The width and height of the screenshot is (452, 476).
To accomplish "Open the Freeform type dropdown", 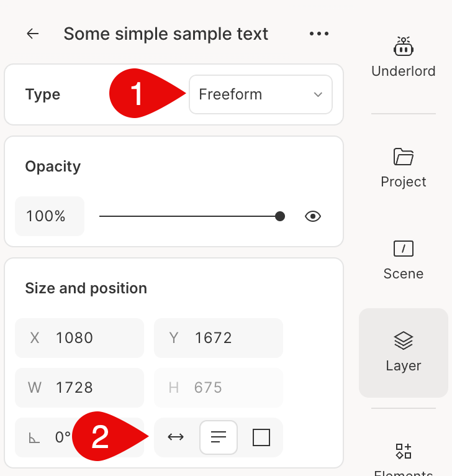I will pos(261,94).
